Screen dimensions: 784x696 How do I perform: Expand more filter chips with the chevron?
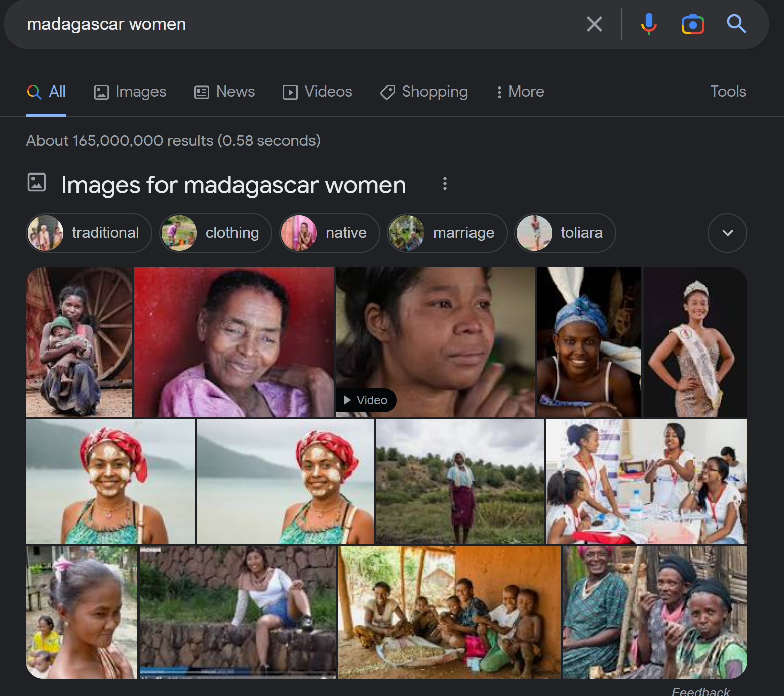pyautogui.click(x=727, y=233)
